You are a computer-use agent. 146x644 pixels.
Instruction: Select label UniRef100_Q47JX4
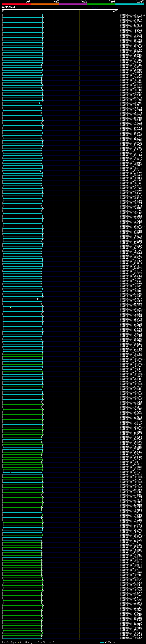(x=131, y=497)
